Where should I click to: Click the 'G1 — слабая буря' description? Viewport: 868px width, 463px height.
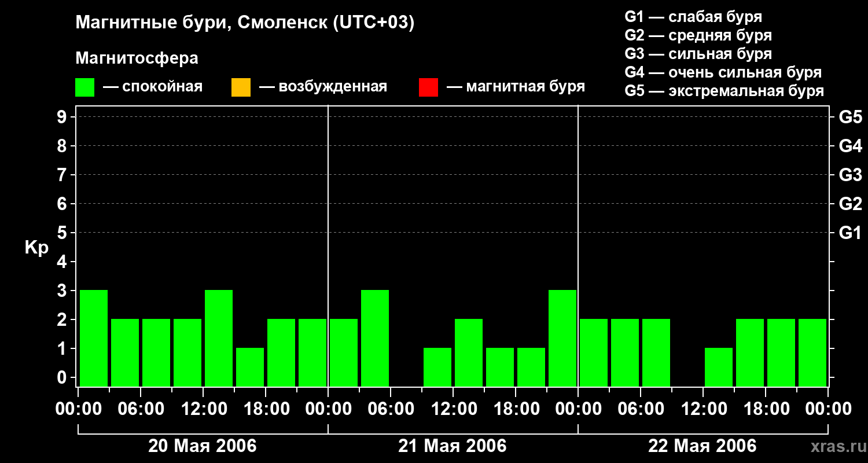tap(693, 17)
